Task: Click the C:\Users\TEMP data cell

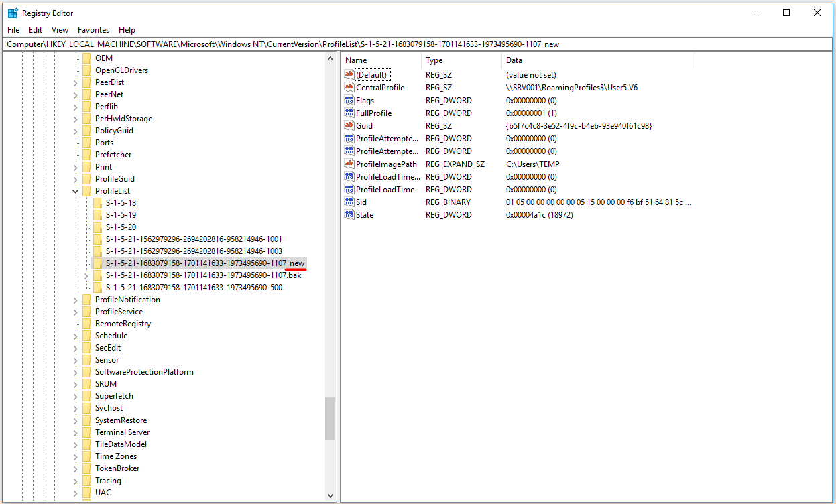Action: tap(533, 164)
